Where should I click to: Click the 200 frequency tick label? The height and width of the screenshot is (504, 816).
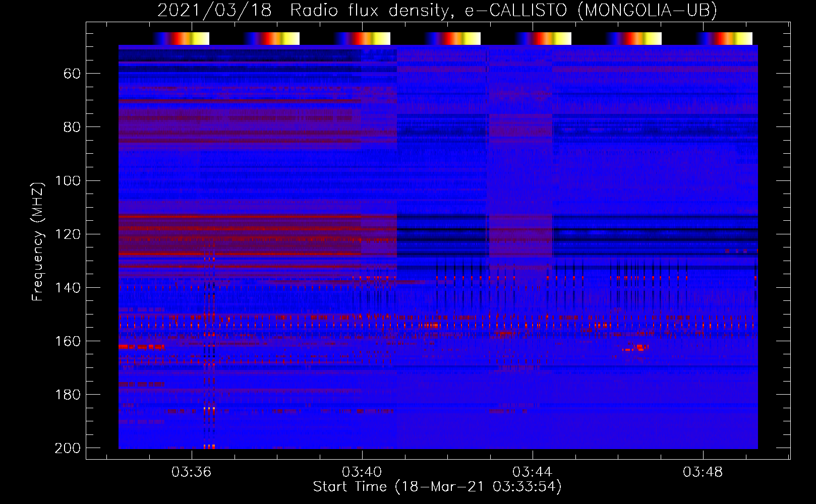pyautogui.click(x=68, y=448)
